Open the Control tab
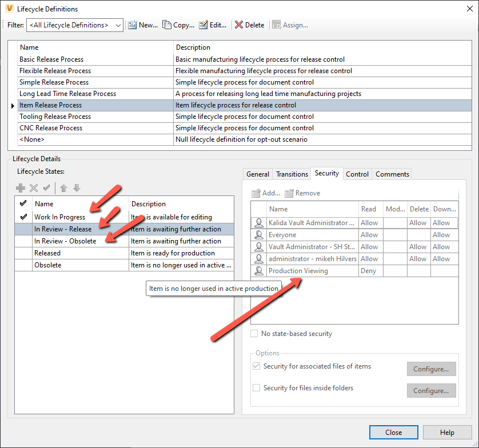Screen dimensions: 479x448 (357, 174)
